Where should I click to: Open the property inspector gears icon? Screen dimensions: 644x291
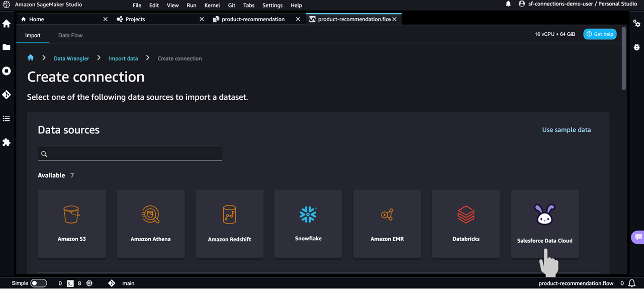pyautogui.click(x=637, y=24)
